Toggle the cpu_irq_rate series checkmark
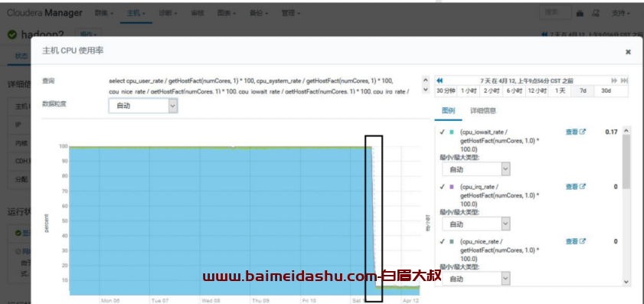 (443, 187)
